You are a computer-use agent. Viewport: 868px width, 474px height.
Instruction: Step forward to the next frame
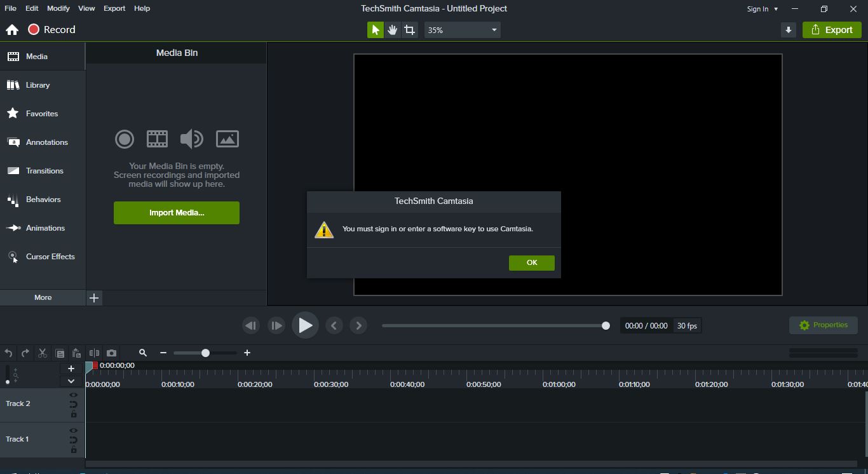276,325
